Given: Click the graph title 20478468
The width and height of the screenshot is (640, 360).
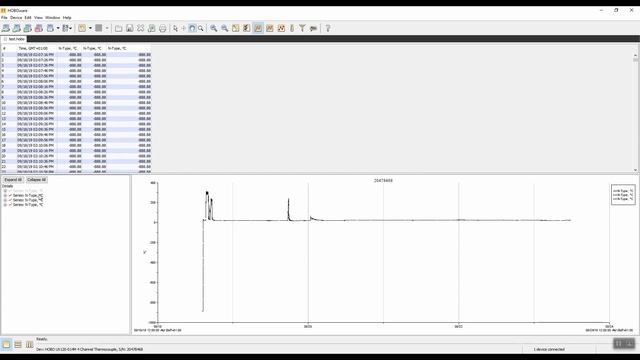Looking at the screenshot, I should (383, 180).
